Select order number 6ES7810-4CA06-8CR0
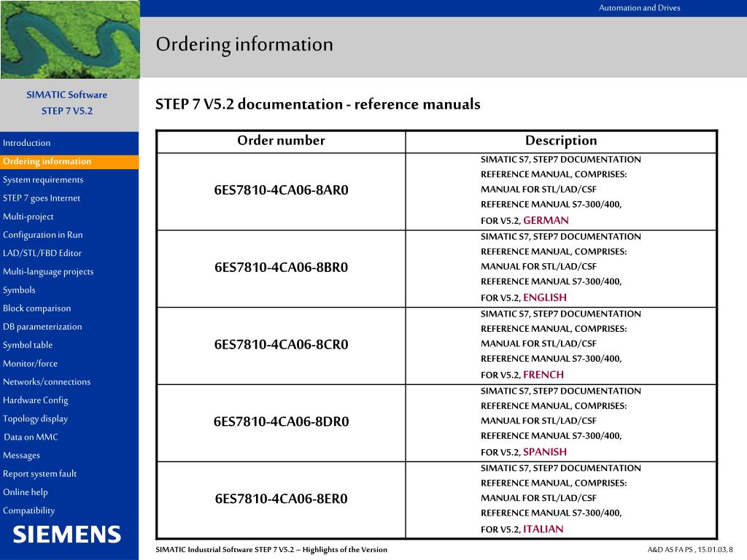 point(281,344)
